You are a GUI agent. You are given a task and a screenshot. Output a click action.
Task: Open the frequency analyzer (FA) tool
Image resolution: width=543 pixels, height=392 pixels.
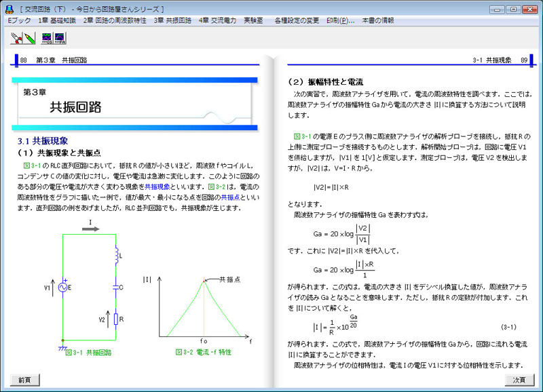pos(60,38)
